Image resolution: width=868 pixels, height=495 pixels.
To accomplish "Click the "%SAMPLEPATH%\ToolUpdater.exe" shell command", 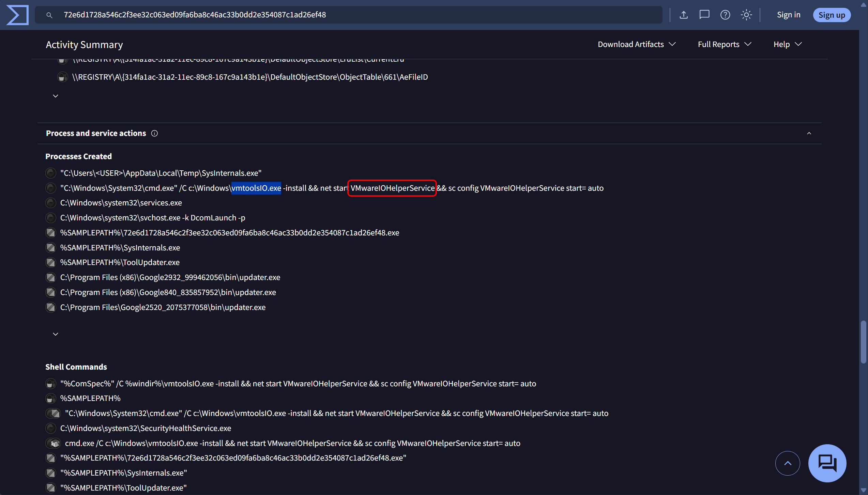I will click(123, 488).
